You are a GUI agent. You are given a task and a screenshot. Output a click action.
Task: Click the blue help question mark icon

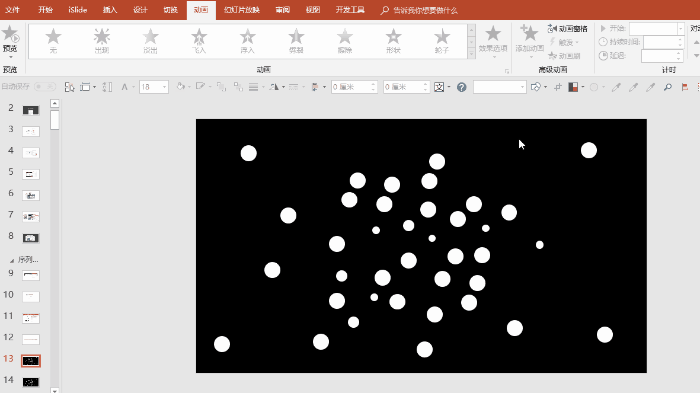click(462, 87)
